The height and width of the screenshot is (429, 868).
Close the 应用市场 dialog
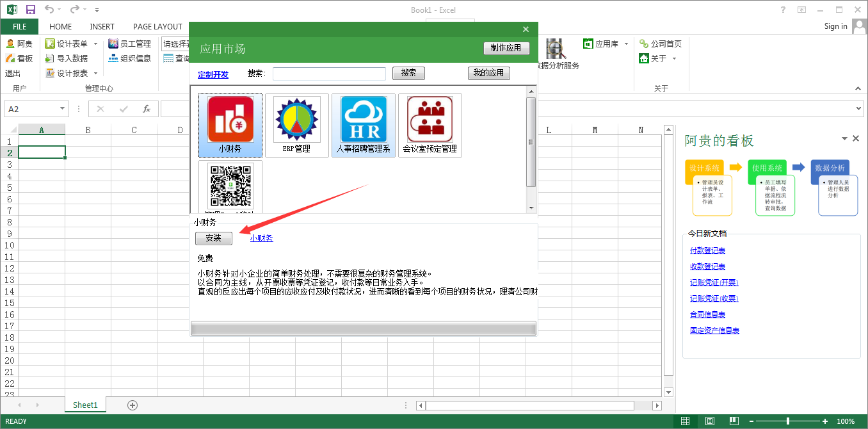point(526,29)
